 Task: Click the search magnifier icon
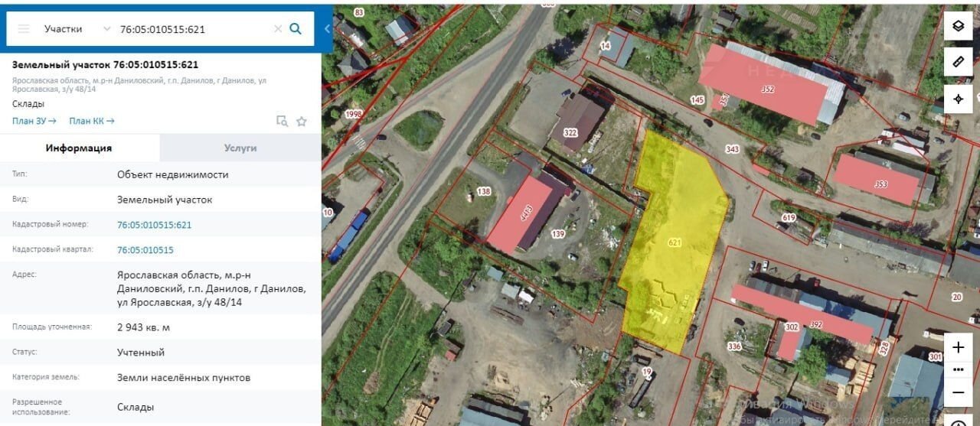click(x=296, y=29)
